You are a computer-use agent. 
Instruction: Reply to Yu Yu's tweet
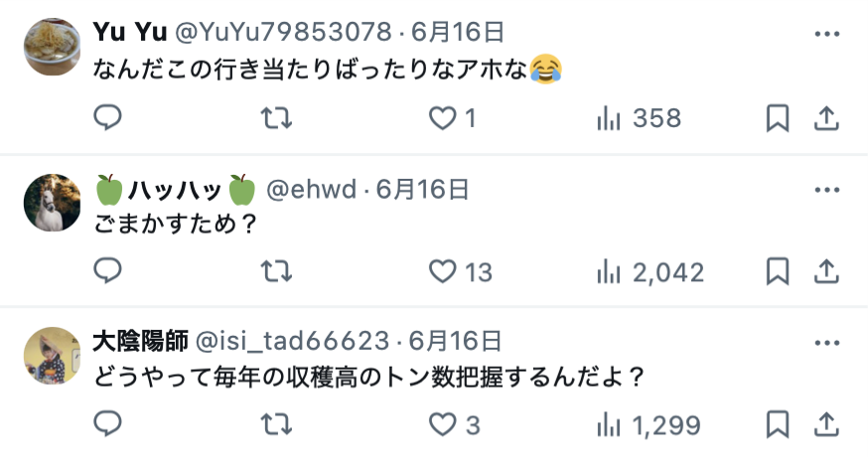pos(107,117)
